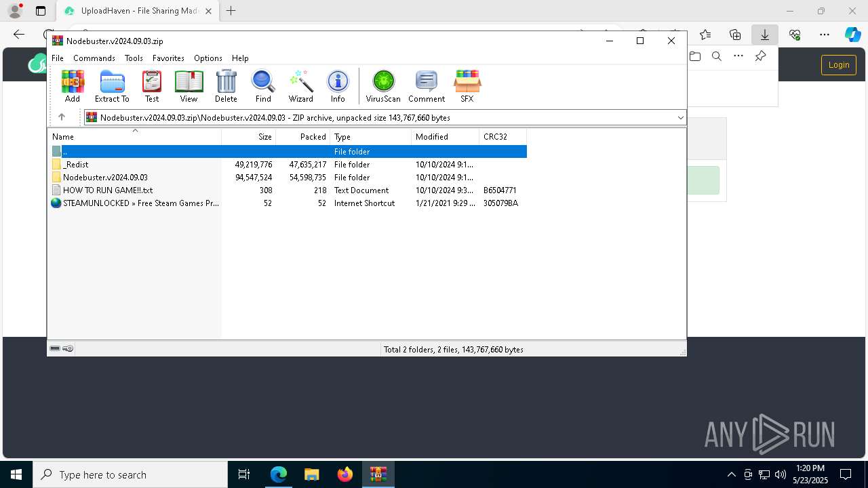Show hidden system tray icons
This screenshot has width=868, height=488.
[x=731, y=474]
